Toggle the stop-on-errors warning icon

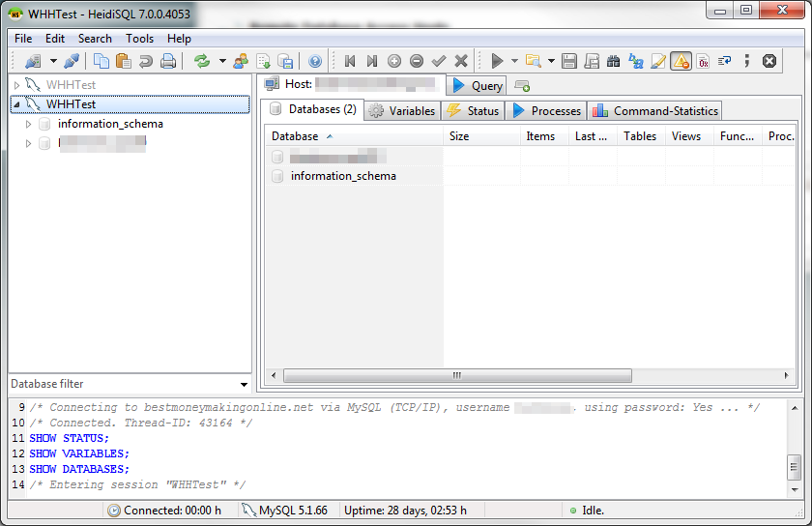(681, 61)
